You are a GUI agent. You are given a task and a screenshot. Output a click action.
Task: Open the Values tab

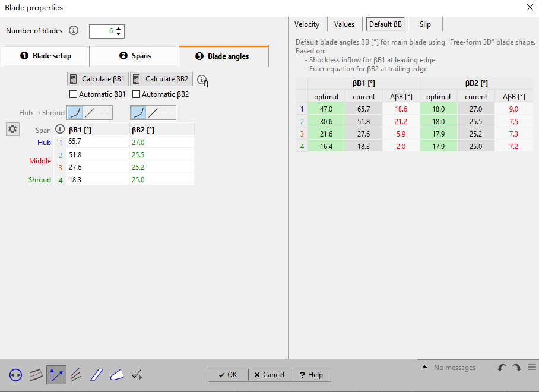coord(344,24)
